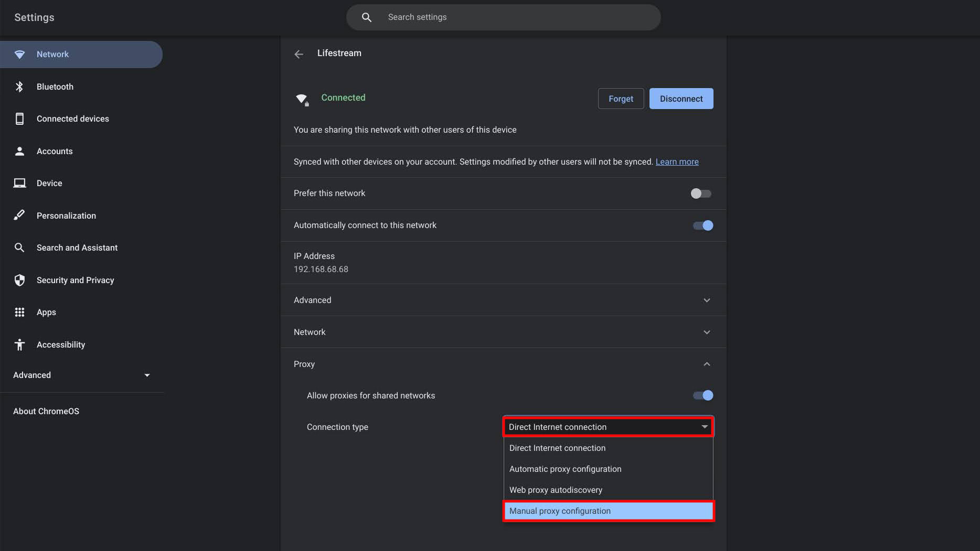Click the back arrow beside Lifestream
980x551 pixels.
299,54
